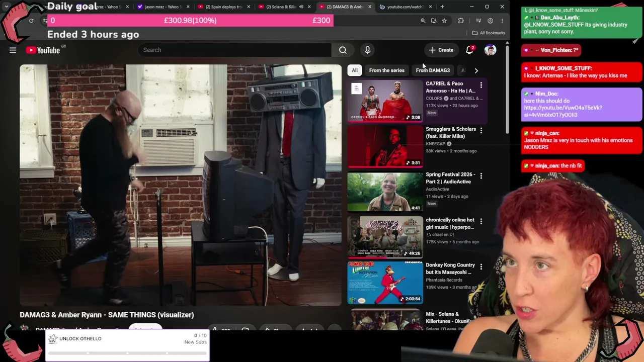Screen dimensions: 644x362
Task: Reload the page with the browser refresh icon
Action: pyautogui.click(x=31, y=21)
